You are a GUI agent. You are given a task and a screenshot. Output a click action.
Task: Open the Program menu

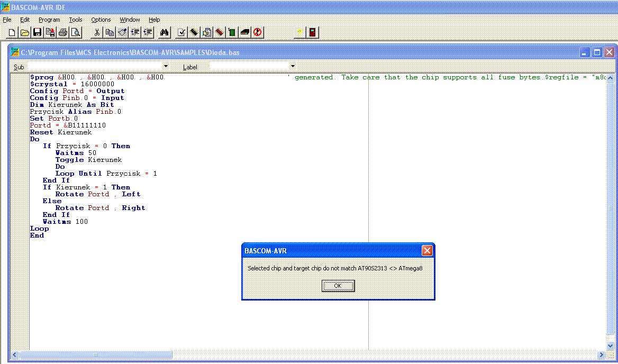pos(49,20)
